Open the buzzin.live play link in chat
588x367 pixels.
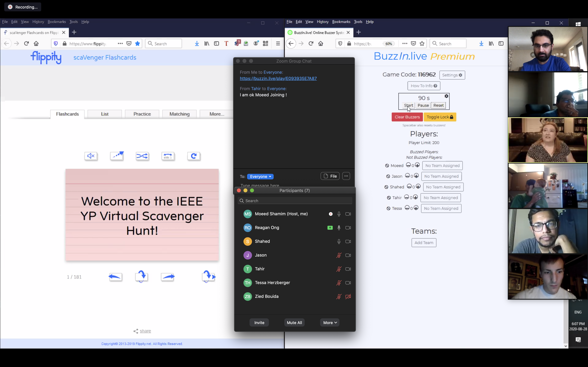pyautogui.click(x=278, y=78)
